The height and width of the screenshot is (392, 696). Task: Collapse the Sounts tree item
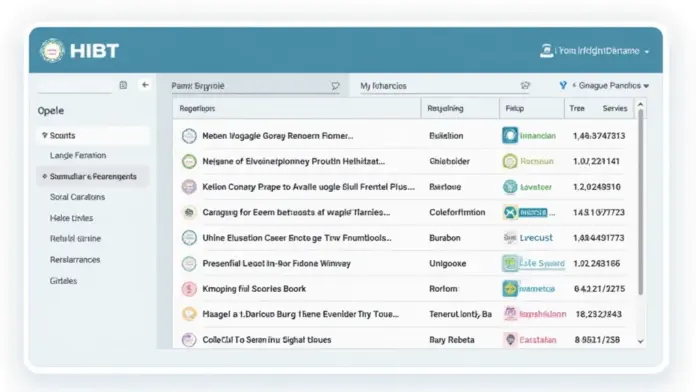coord(44,135)
